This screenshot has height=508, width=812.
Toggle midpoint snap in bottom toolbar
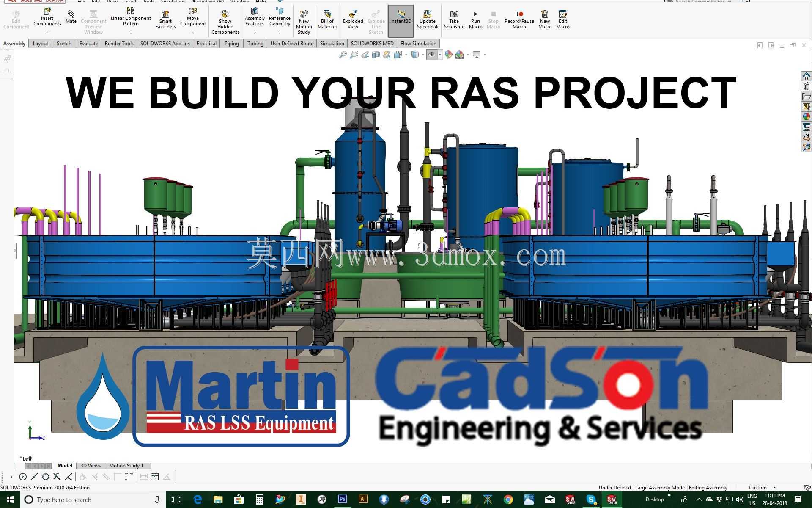(x=34, y=477)
